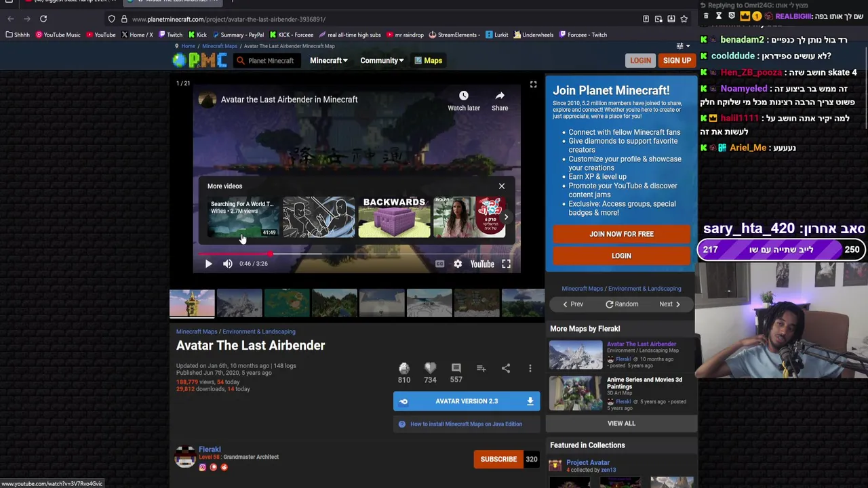Enter fullscreen in the YouTube player
This screenshot has height=488, width=868.
tap(506, 264)
